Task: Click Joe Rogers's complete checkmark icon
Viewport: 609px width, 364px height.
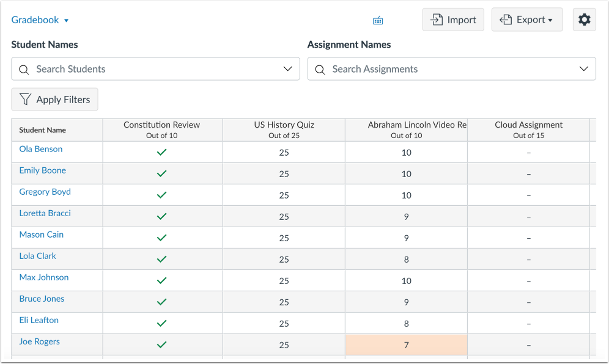Action: pyautogui.click(x=161, y=344)
